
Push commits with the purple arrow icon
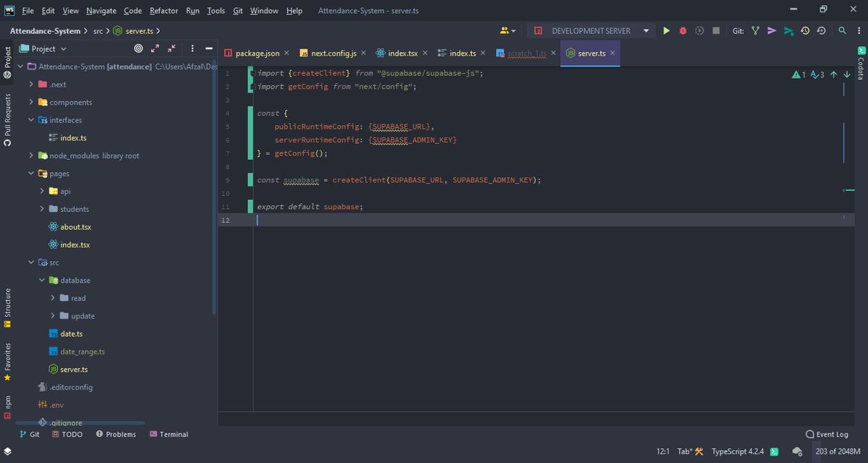[x=772, y=30]
